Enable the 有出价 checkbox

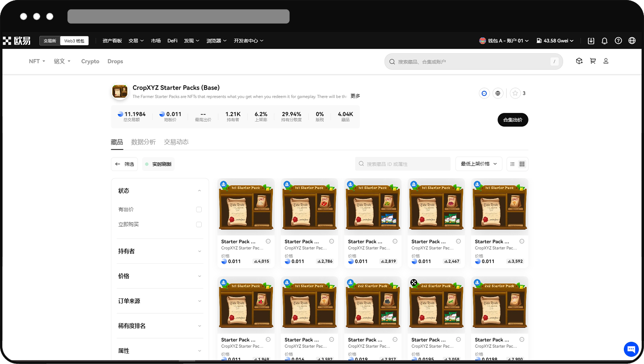[x=199, y=210]
